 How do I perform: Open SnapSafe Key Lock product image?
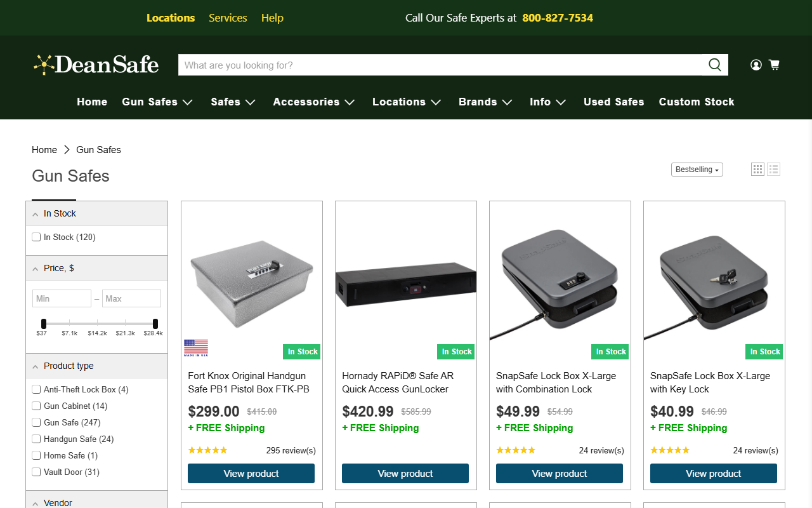(714, 284)
